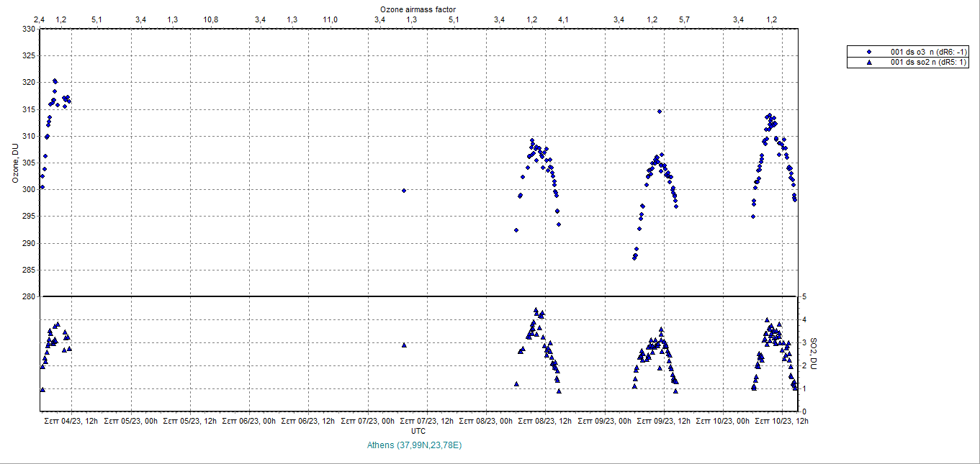The height and width of the screenshot is (464, 980).
Task: Click the so2 triangle marker in legend
Action: tap(869, 63)
